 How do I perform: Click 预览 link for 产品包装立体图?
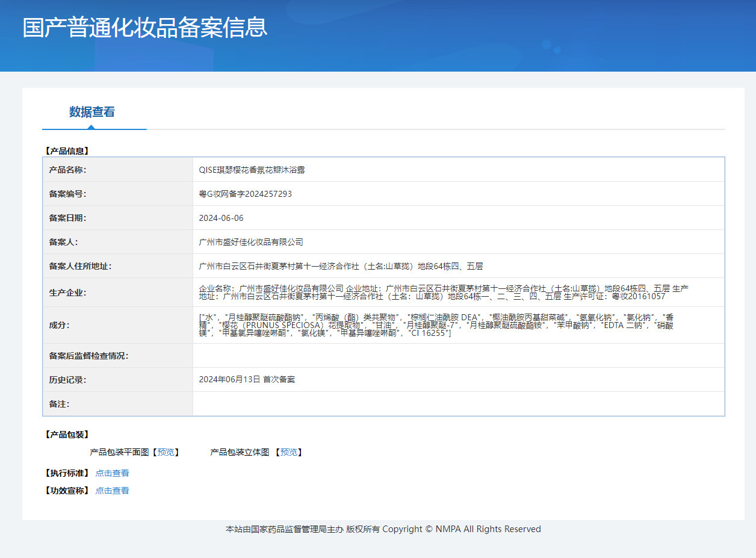point(288,452)
